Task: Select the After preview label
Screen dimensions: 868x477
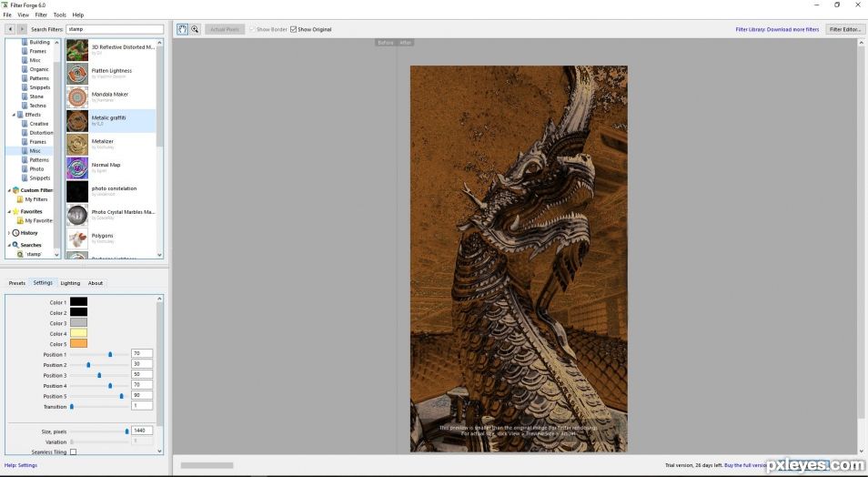Action: pyautogui.click(x=406, y=43)
